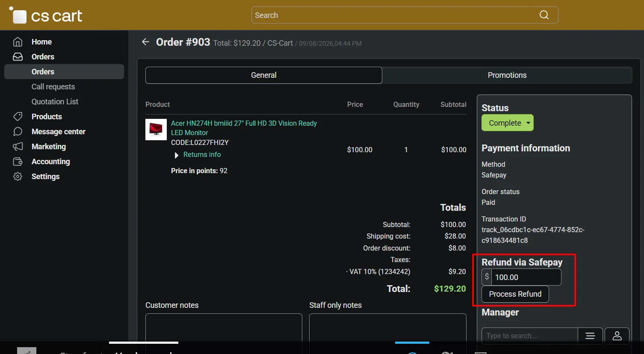
Task: Click the $9.20 VAT amount
Action: coord(457,271)
